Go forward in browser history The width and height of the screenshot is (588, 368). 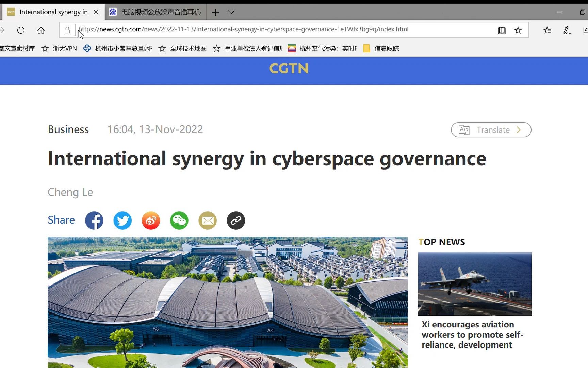tap(2, 30)
